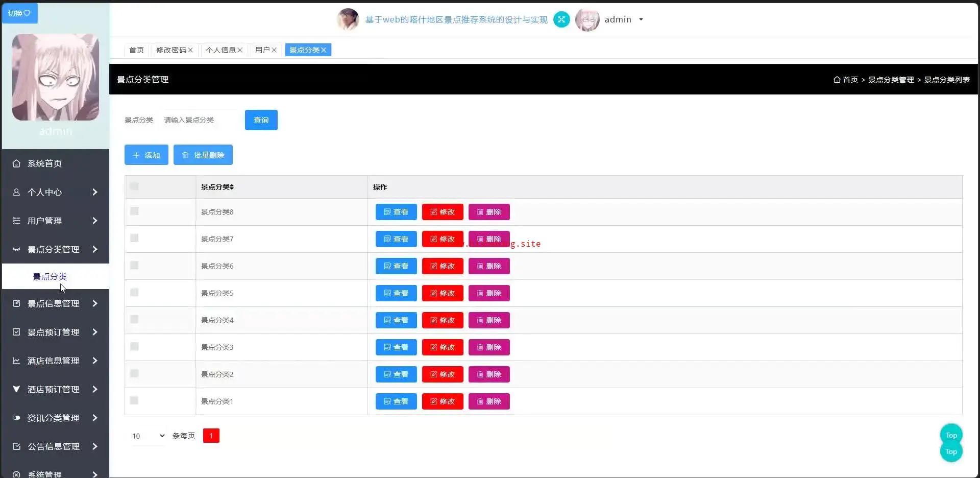Click the 添加 button
980x478 pixels.
[146, 155]
